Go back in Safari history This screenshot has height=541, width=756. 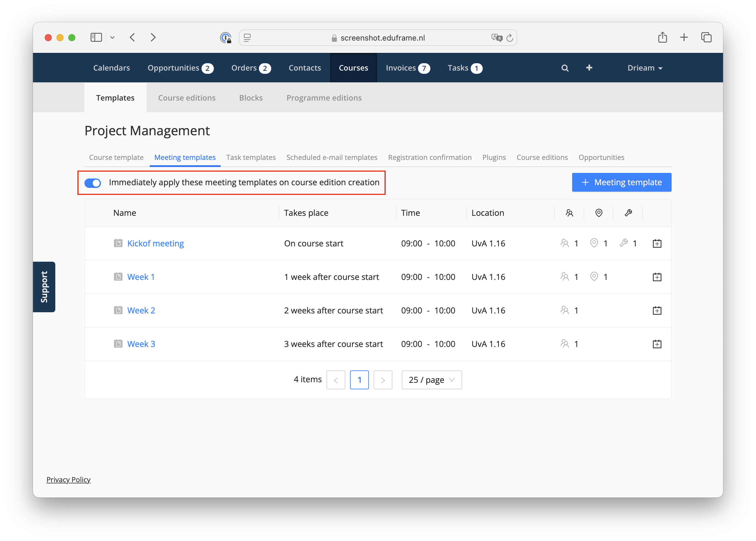[132, 37]
